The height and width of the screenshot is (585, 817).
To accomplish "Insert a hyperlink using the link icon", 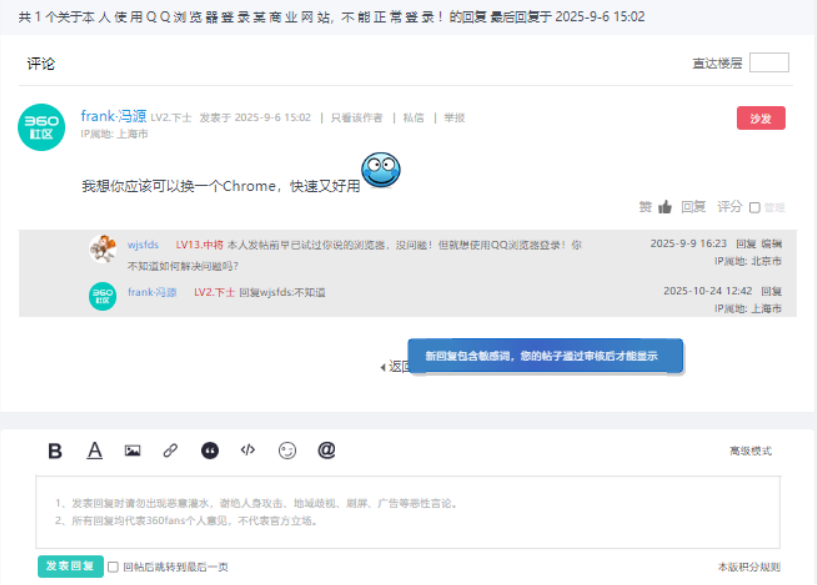I will click(x=170, y=450).
